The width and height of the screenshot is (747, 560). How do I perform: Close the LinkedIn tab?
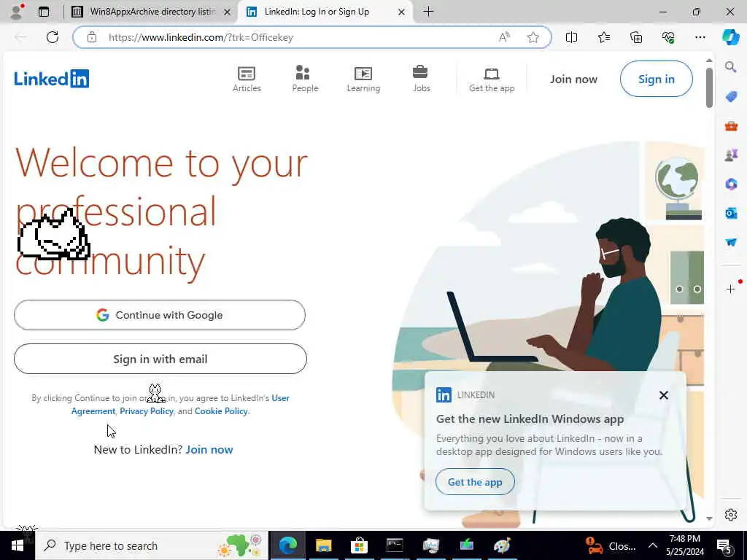click(402, 12)
